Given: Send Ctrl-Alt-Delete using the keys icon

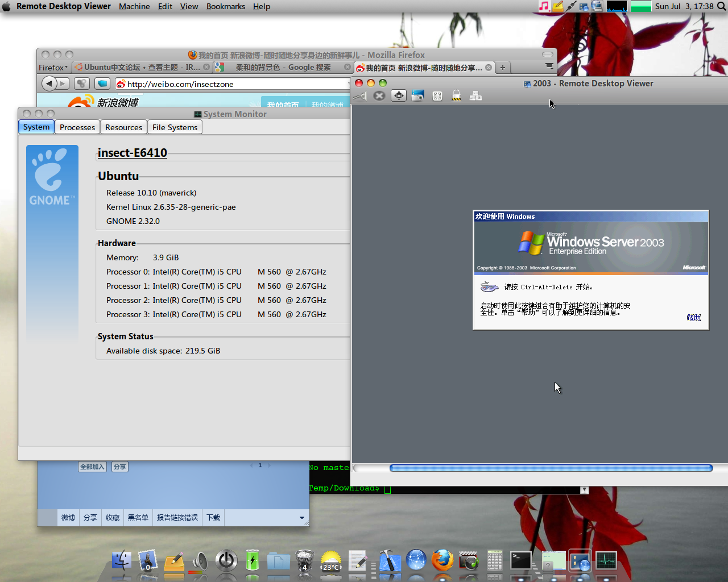Looking at the screenshot, I should [475, 96].
